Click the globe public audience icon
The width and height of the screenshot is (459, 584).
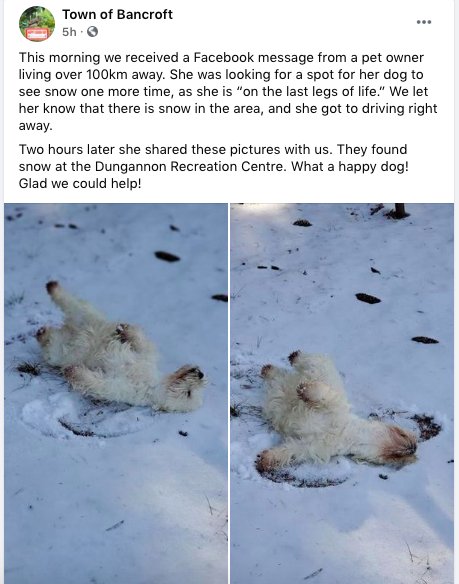92,32
